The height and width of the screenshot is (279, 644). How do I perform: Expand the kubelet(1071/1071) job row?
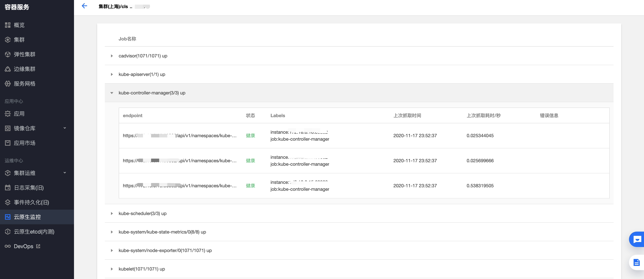(112, 269)
